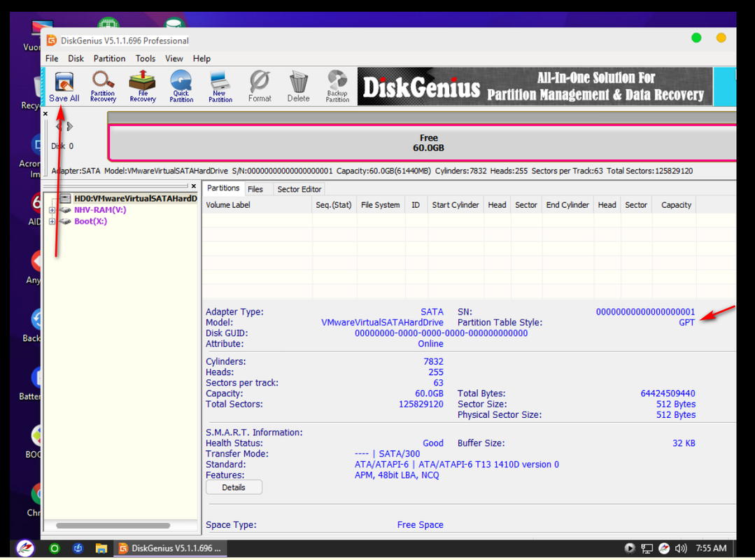Click the S.M.A.R.T. Details button

click(x=234, y=487)
